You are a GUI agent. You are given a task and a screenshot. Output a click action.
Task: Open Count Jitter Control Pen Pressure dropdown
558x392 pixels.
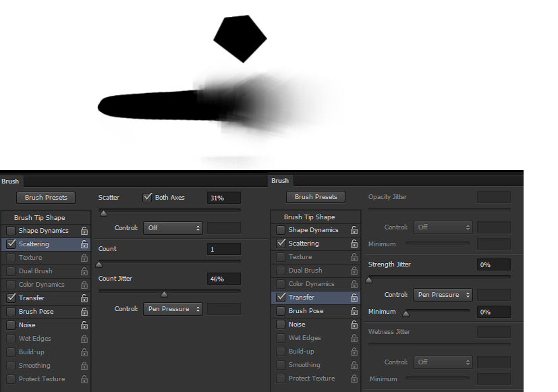pyautogui.click(x=173, y=309)
